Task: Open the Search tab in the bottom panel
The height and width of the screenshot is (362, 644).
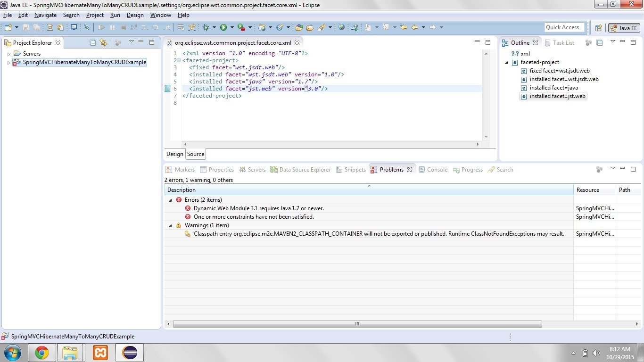Action: (x=501, y=170)
